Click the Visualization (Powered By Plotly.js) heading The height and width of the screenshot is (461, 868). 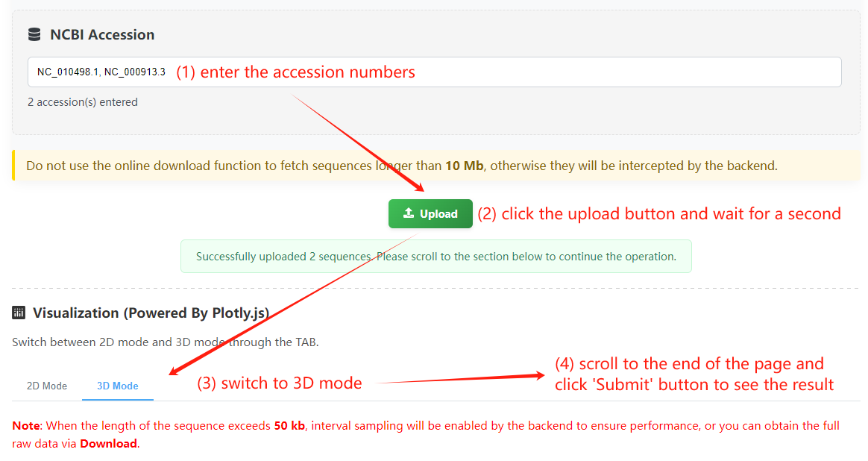coord(151,313)
